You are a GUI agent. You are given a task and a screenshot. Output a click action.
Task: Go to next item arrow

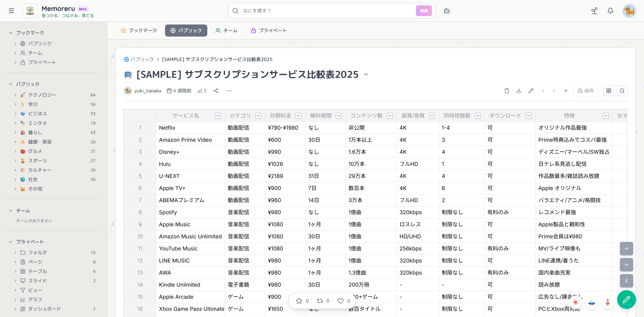tap(553, 91)
